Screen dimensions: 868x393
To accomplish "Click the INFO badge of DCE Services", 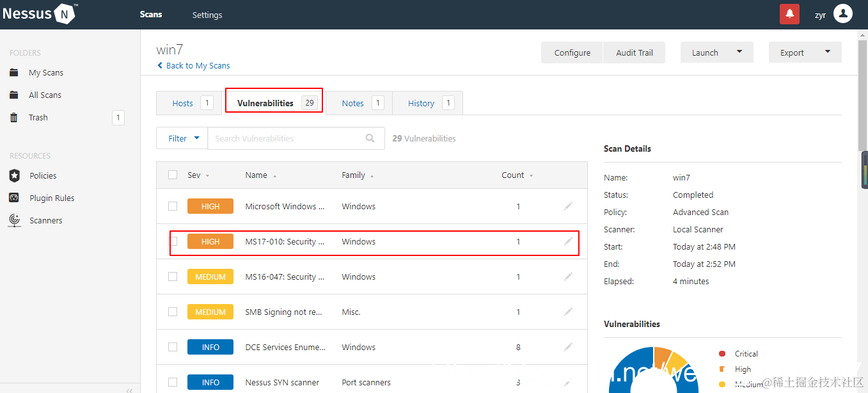I will tap(210, 347).
